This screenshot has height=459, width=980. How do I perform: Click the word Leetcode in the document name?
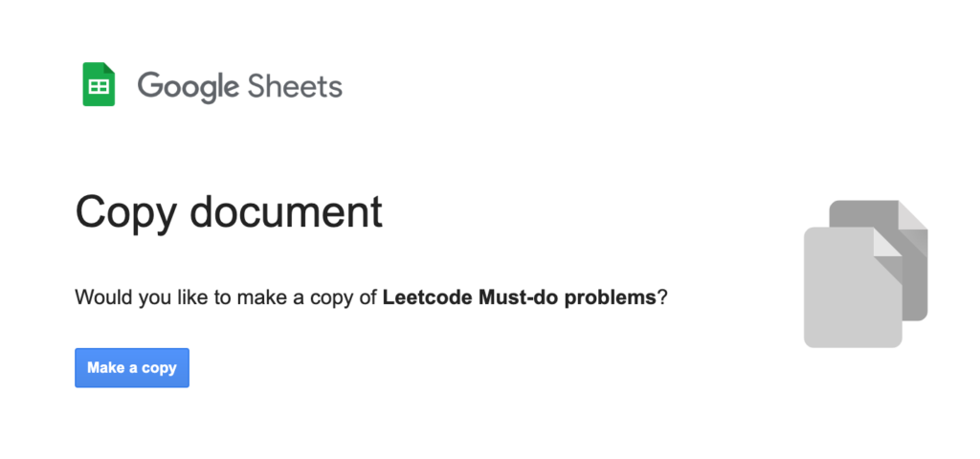(x=422, y=297)
